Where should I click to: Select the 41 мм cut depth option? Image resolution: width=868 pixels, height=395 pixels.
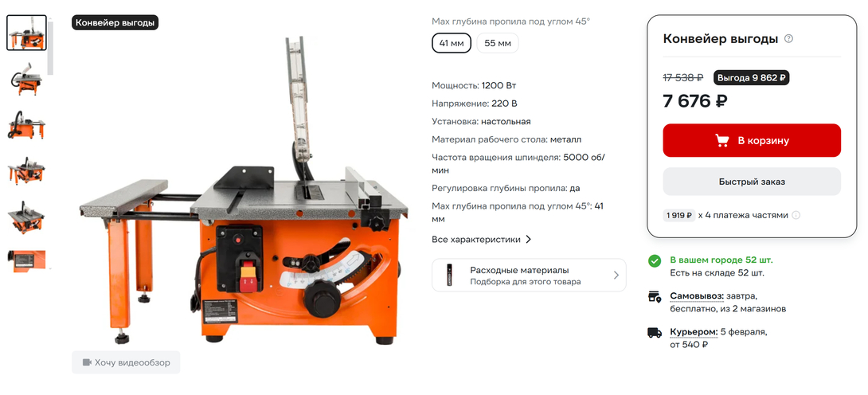pyautogui.click(x=452, y=43)
